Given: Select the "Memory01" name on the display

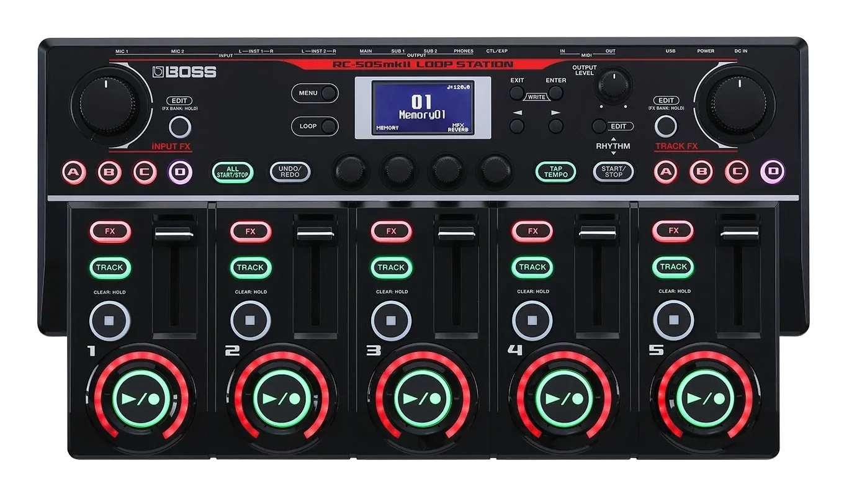Looking at the screenshot, I should click(422, 115).
